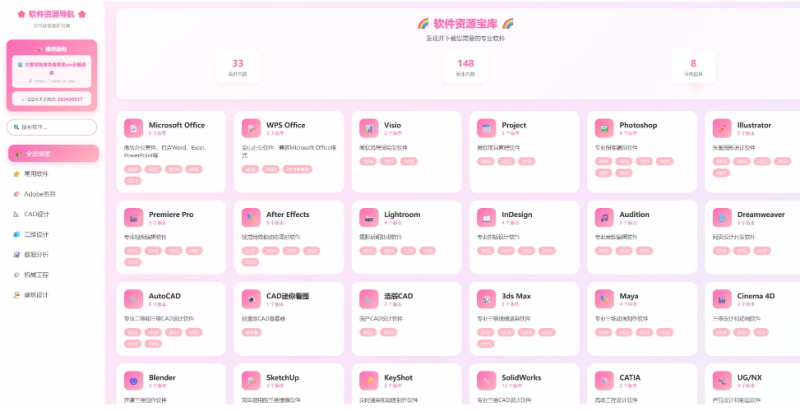800x411 pixels.
Task: Open the 常用软件 sidebar category
Action: [x=53, y=174]
